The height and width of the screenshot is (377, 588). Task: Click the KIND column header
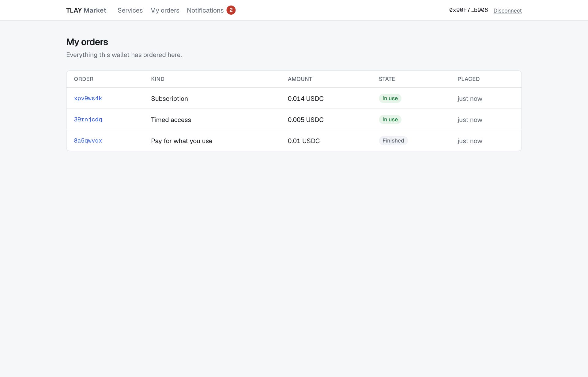pyautogui.click(x=158, y=79)
